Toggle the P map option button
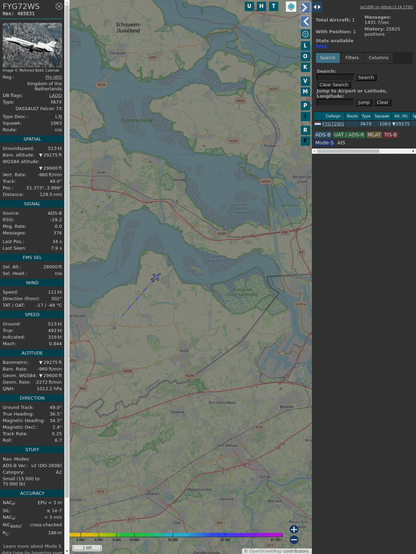 click(x=305, y=105)
